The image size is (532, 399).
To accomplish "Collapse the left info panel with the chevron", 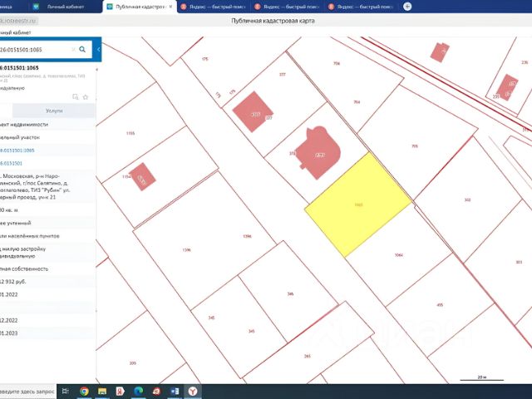I will (98, 50).
